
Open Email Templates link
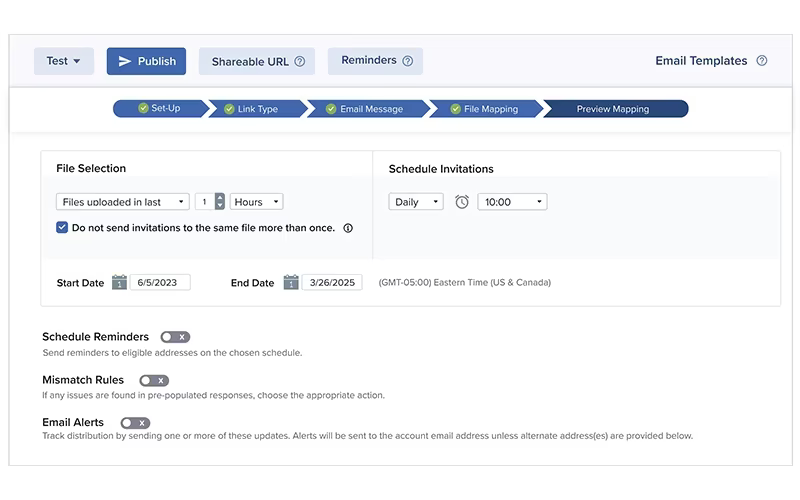point(701,61)
